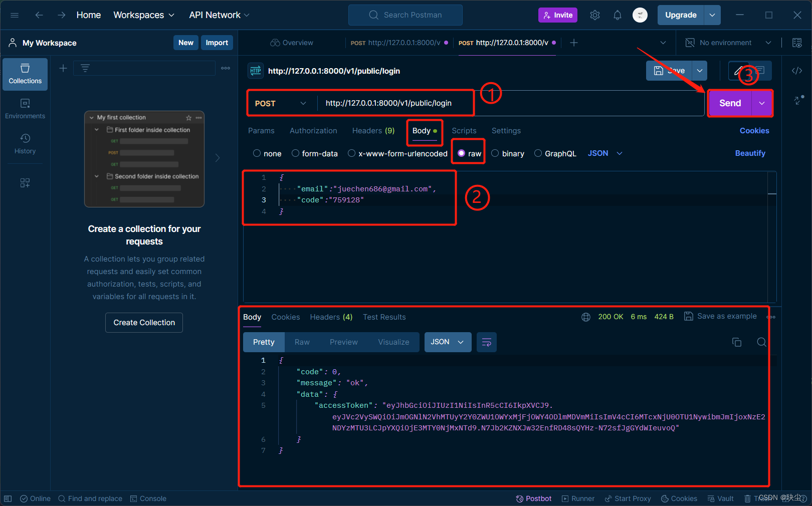Go back using the left arrow
The height and width of the screenshot is (506, 812).
click(x=39, y=15)
